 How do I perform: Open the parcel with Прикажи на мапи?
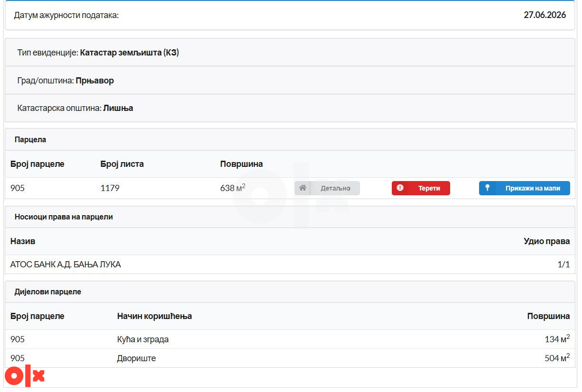[525, 188]
